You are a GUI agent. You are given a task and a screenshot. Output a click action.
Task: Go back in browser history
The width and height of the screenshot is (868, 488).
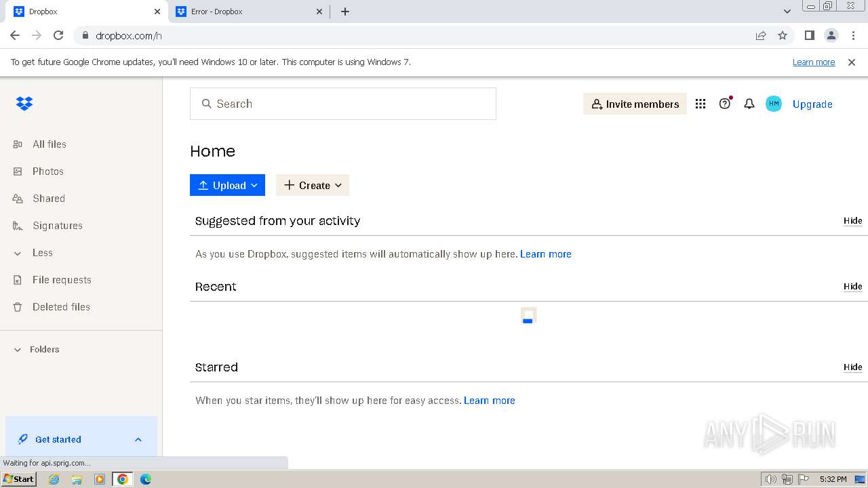pyautogui.click(x=15, y=35)
